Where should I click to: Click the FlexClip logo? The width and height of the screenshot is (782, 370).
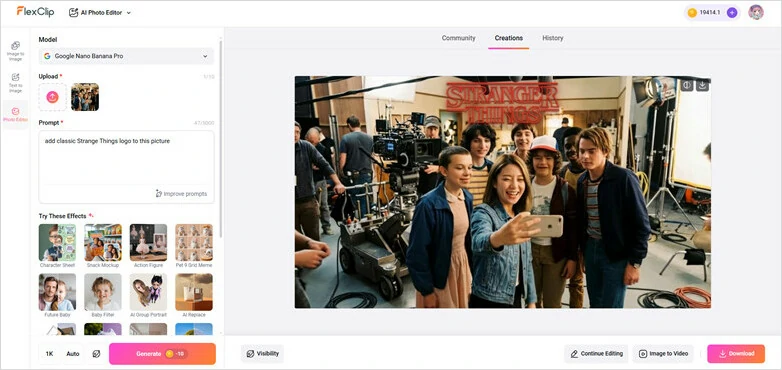tap(35, 12)
